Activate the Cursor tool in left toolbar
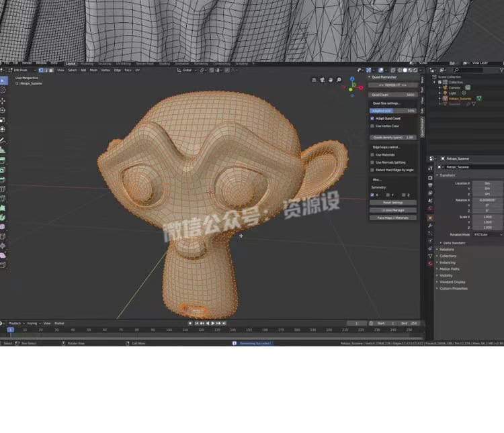Viewport: 504px width, 433px height. (x=3, y=90)
